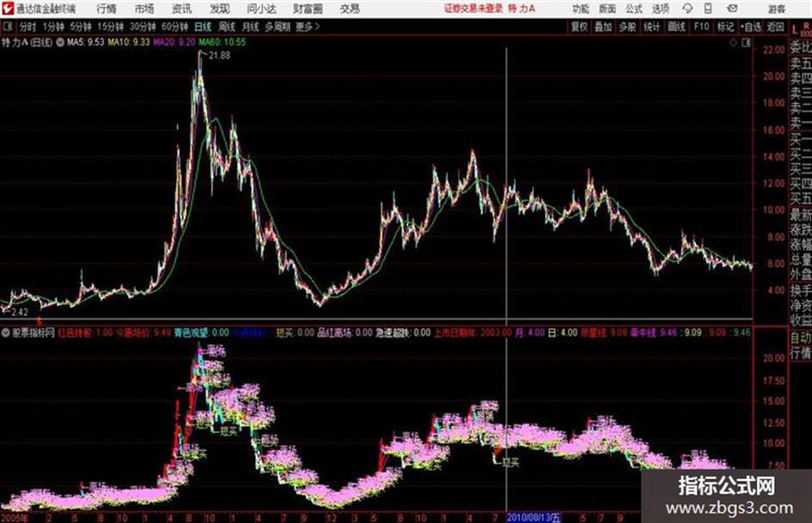Click the mobile phone icon
812x523 pixels.
[708, 9]
